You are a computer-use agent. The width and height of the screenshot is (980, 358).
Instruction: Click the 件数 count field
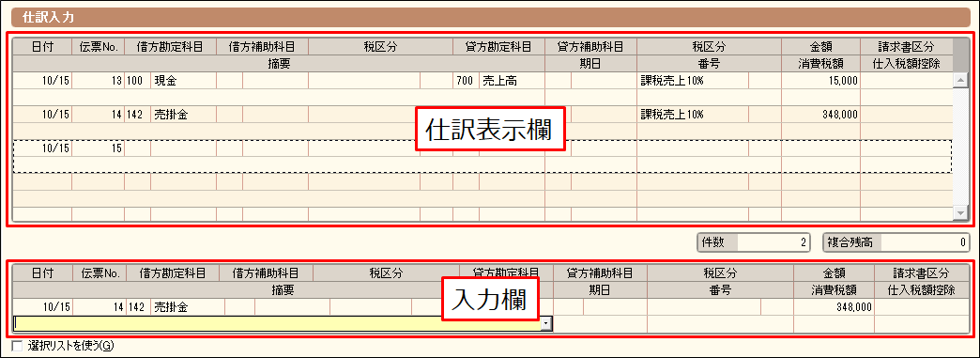pos(754,242)
